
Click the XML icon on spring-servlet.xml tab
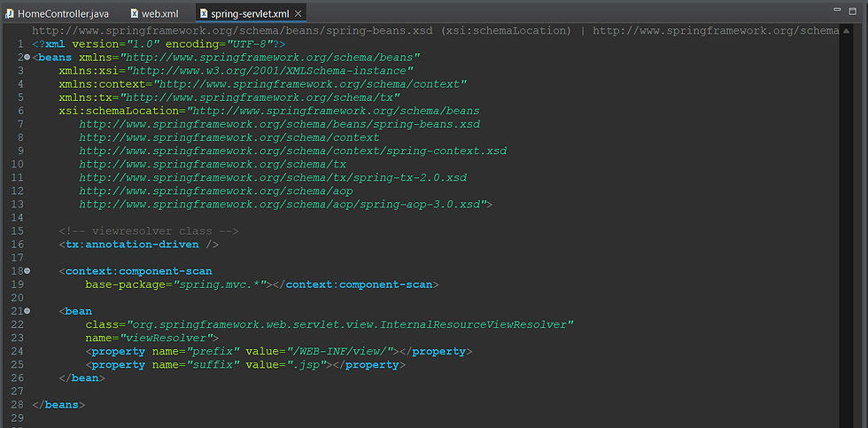204,13
